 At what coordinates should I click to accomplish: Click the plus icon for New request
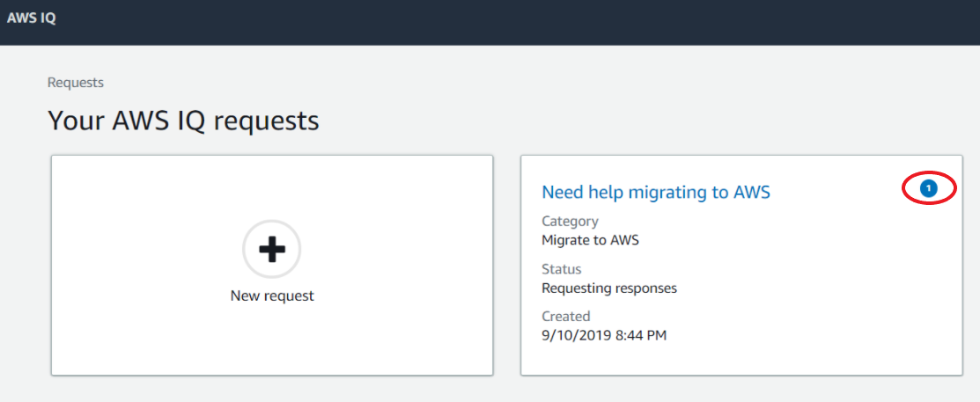tap(272, 249)
